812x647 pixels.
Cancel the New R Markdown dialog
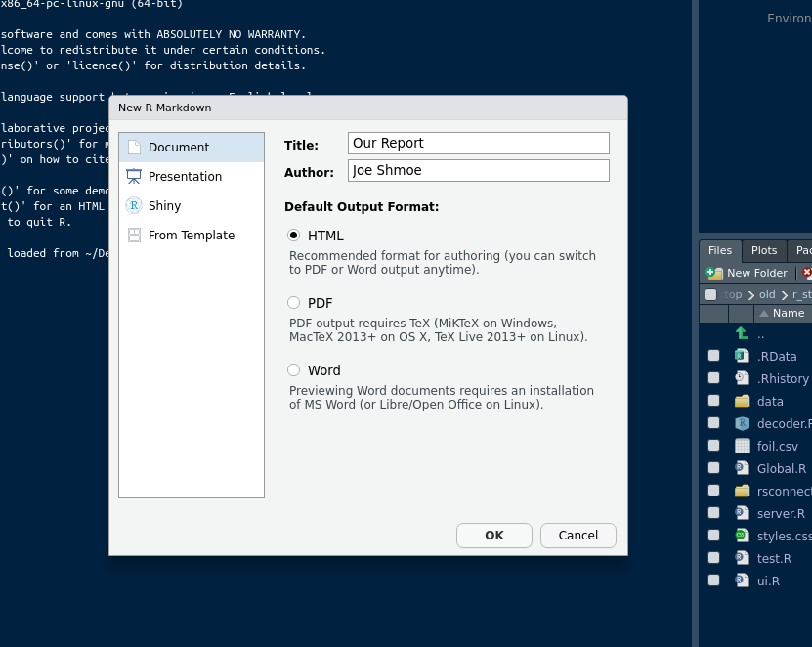577,536
